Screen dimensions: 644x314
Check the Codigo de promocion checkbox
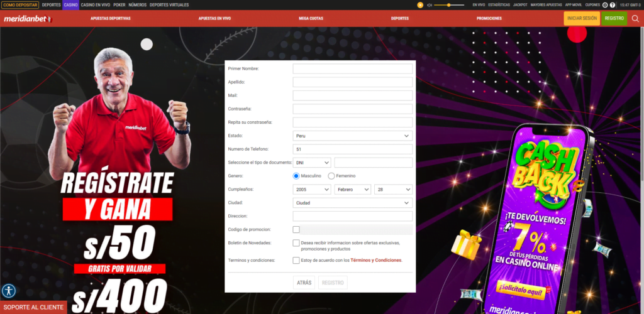296,229
